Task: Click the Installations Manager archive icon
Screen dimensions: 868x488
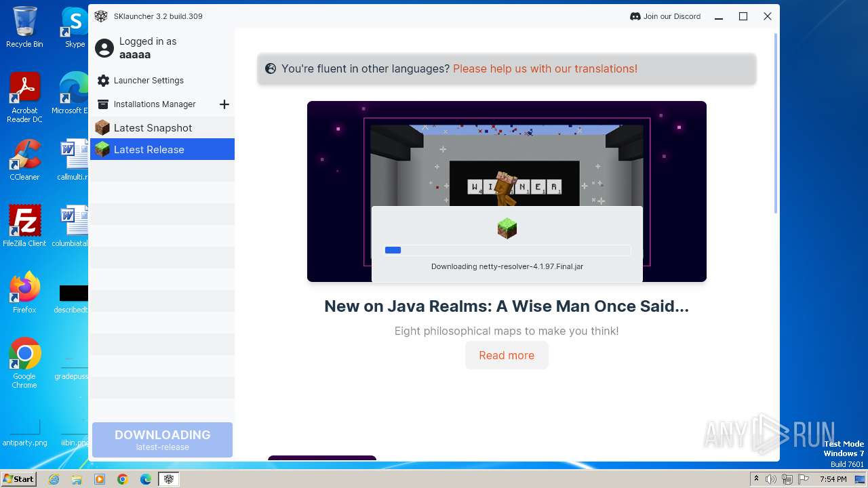Action: click(x=103, y=104)
